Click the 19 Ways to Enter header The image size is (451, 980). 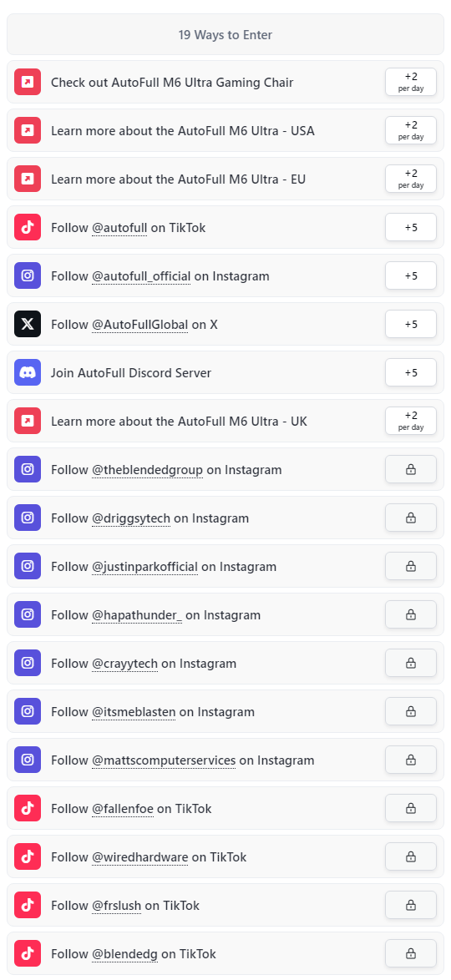click(225, 34)
